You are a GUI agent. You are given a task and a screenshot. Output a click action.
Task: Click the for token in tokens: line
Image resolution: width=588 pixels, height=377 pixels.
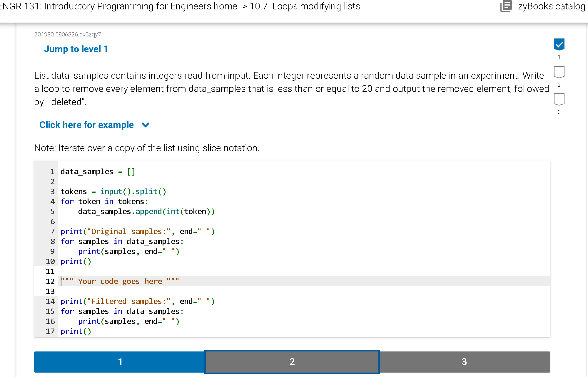click(x=105, y=201)
